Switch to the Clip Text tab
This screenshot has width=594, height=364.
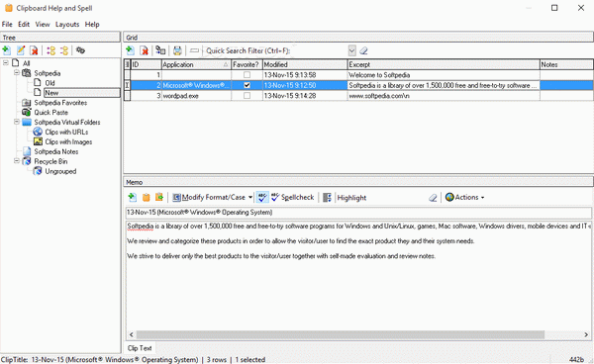point(140,348)
